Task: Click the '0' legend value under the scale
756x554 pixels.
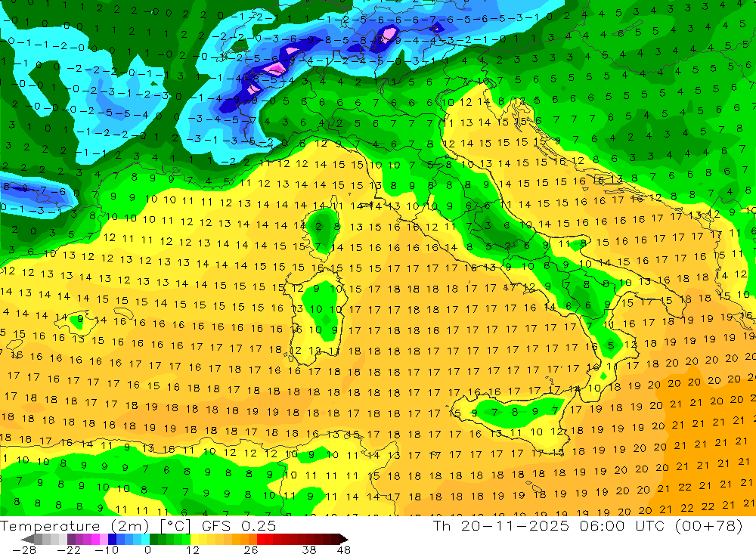Action: pyautogui.click(x=148, y=549)
